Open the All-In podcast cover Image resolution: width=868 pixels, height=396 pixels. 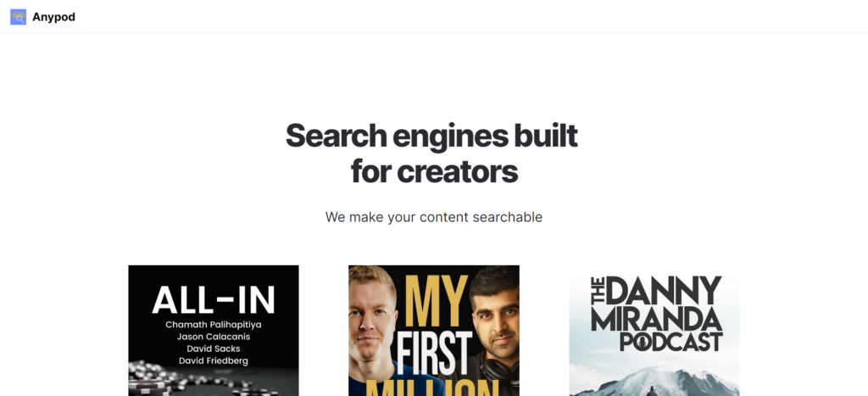pos(214,331)
